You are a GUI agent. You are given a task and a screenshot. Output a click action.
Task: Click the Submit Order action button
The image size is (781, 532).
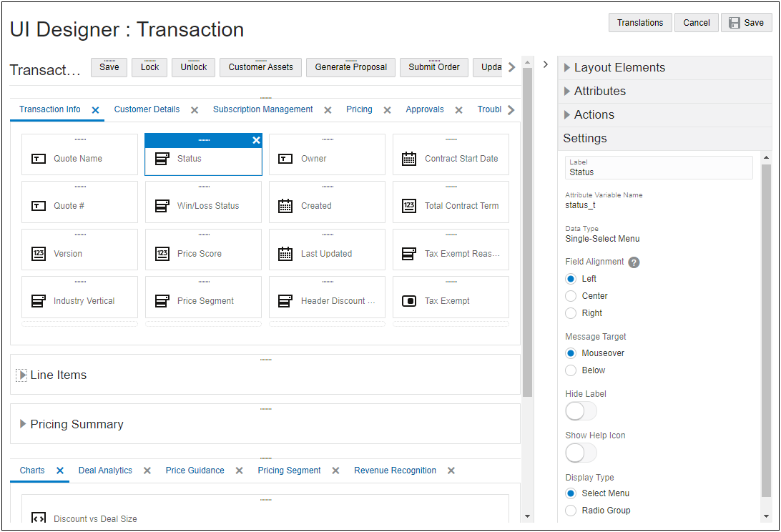point(434,68)
